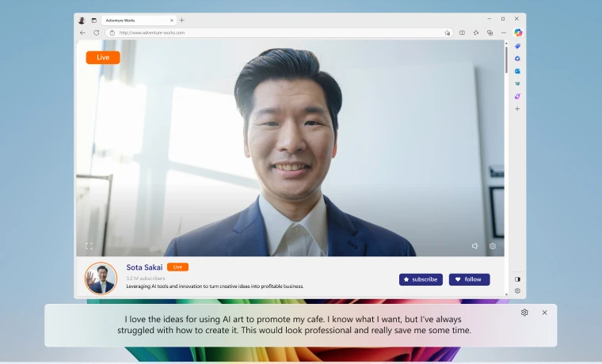602x364 pixels.
Task: Open the Outlook sidebar icon
Action: pos(517,70)
